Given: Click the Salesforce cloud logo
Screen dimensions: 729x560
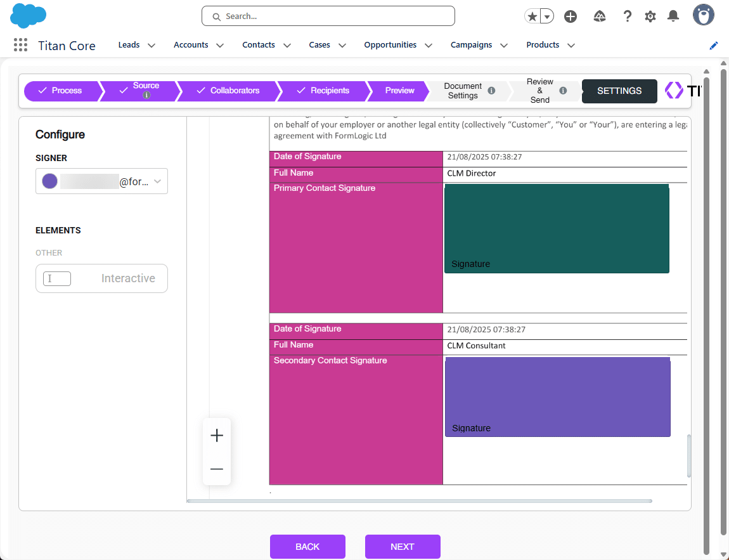Looking at the screenshot, I should [28, 15].
